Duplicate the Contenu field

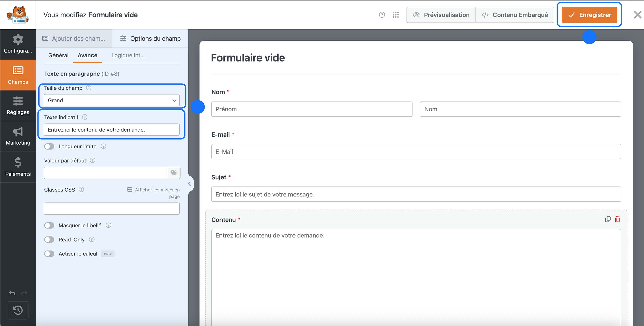(608, 219)
